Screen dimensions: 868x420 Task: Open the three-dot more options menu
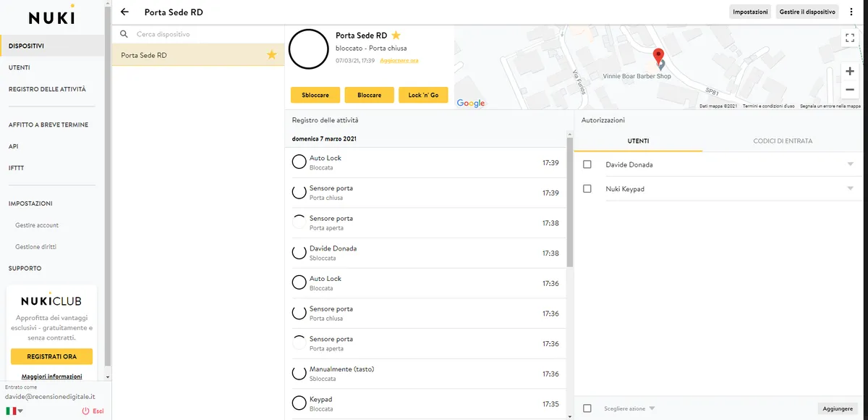point(852,12)
